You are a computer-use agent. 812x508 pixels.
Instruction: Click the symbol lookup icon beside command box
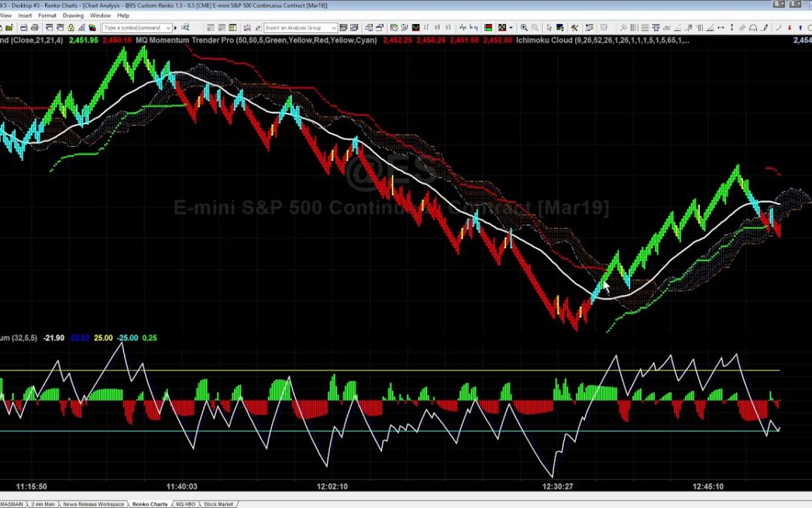184,28
